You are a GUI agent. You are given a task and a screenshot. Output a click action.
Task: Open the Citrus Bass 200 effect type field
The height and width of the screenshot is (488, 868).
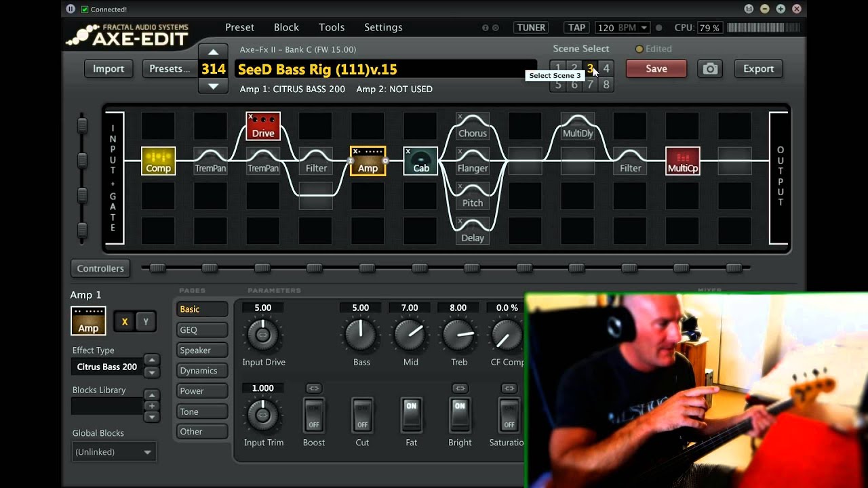(x=107, y=367)
